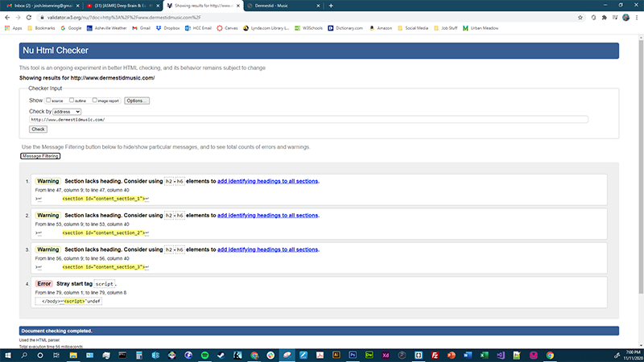This screenshot has width=644, height=362.
Task: Open the Apps bookmark shortcut
Action: click(x=13, y=28)
